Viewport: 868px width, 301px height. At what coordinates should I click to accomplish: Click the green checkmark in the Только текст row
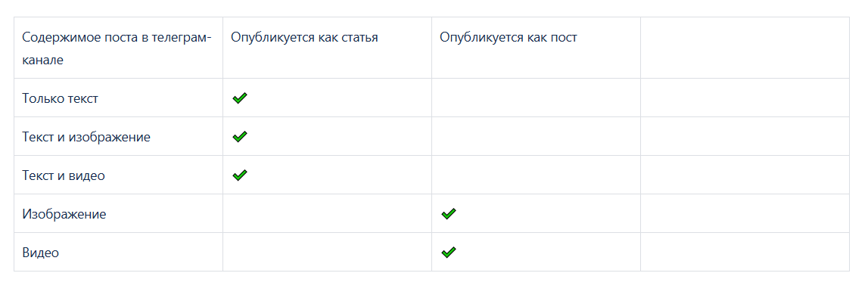click(239, 98)
